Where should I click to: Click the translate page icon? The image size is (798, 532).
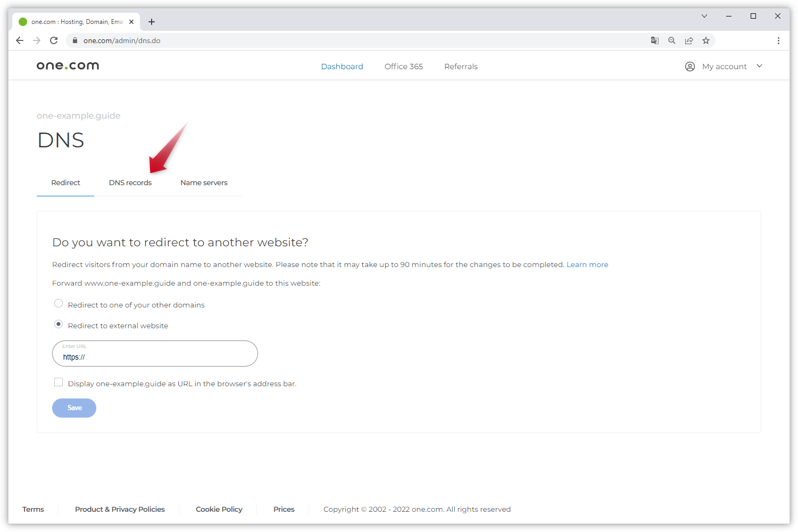click(655, 40)
